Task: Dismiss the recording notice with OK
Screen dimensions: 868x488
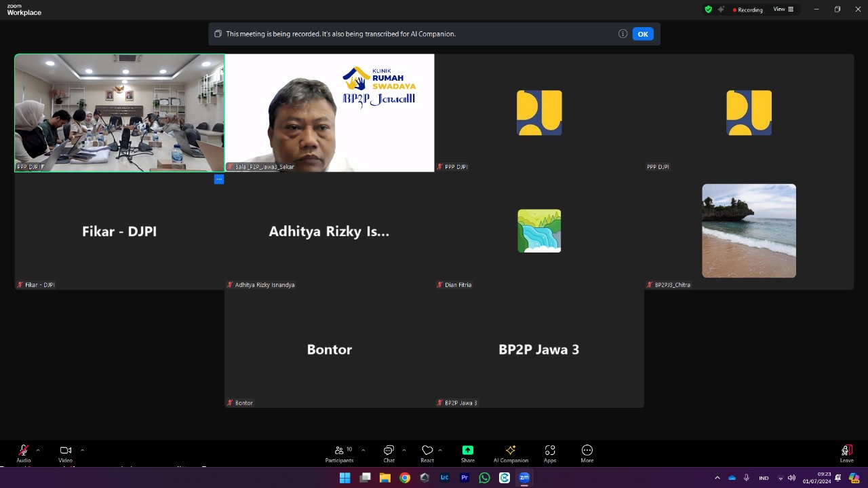Action: pos(642,34)
